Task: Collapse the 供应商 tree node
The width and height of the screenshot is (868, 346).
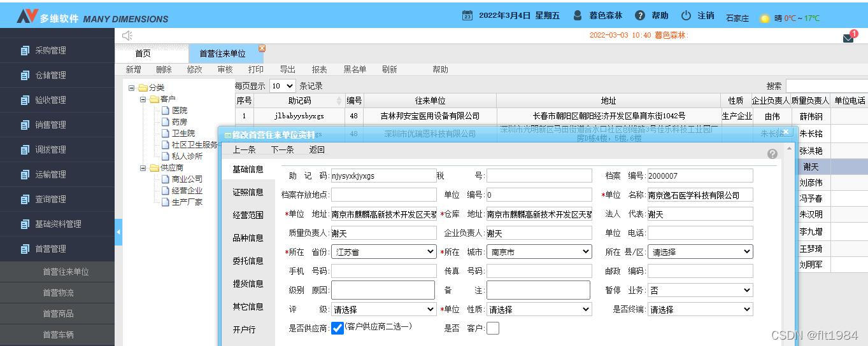Action: pyautogui.click(x=143, y=168)
